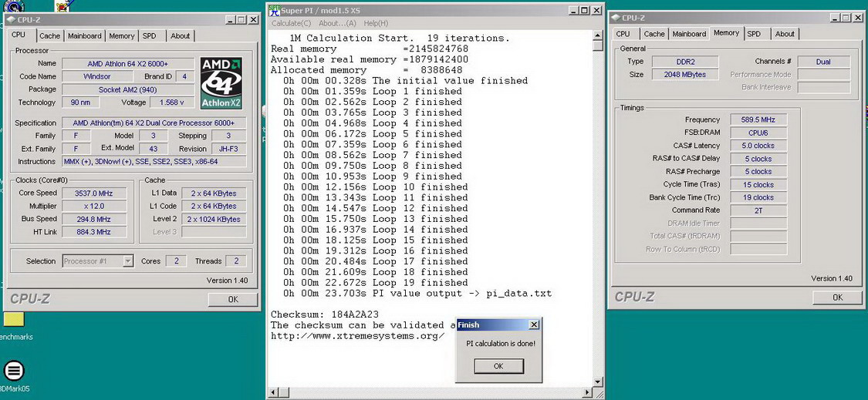The height and width of the screenshot is (400, 868).
Task: Open the benchmarks folder icon on desktop
Action: [x=14, y=319]
